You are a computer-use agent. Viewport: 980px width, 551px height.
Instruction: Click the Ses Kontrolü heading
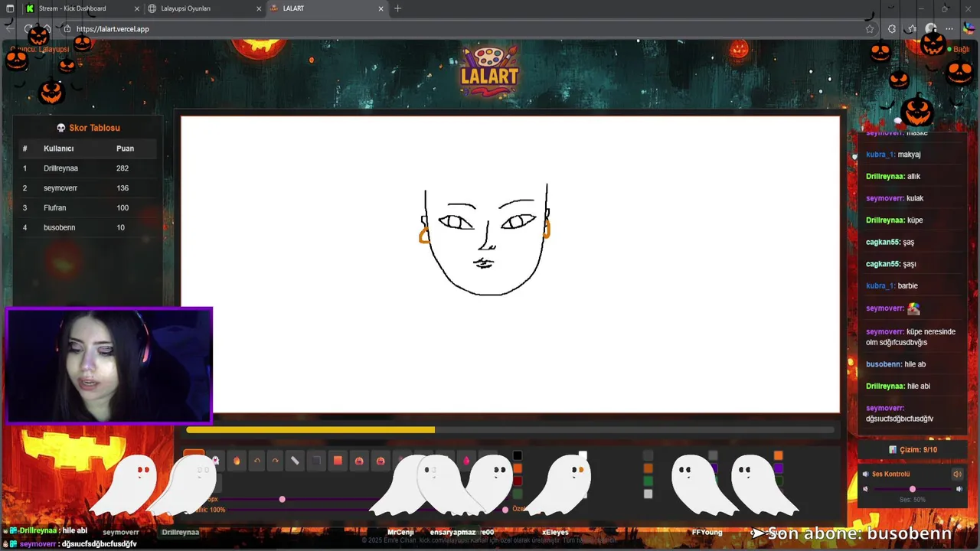890,474
